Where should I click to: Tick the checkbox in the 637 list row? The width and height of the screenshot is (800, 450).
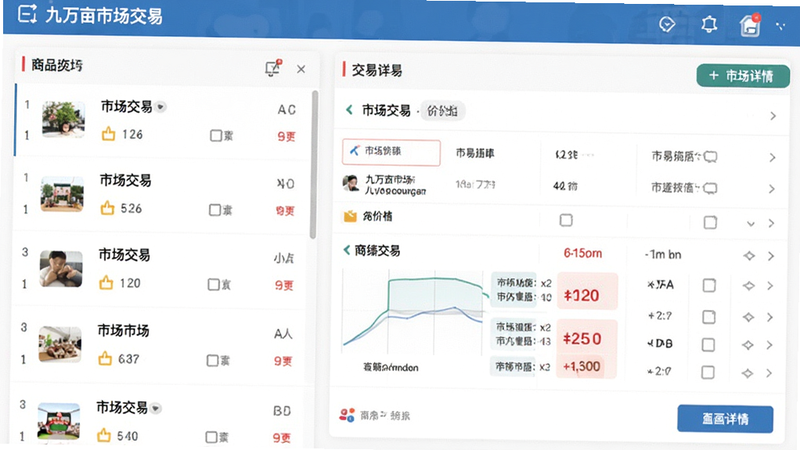click(212, 360)
